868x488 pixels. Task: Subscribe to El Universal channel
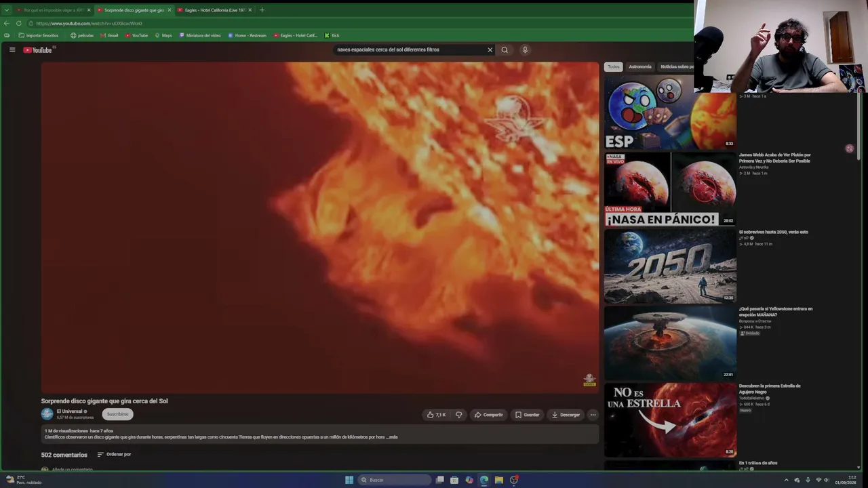pyautogui.click(x=117, y=414)
